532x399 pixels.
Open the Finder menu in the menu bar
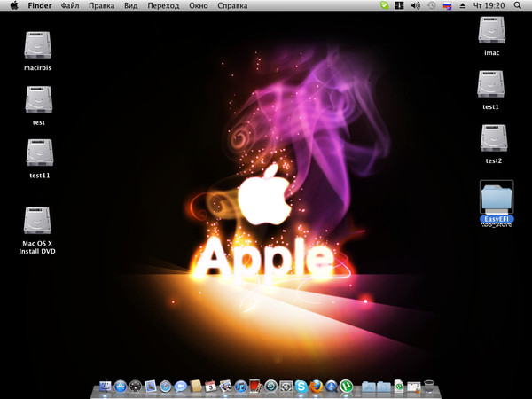coord(40,5)
